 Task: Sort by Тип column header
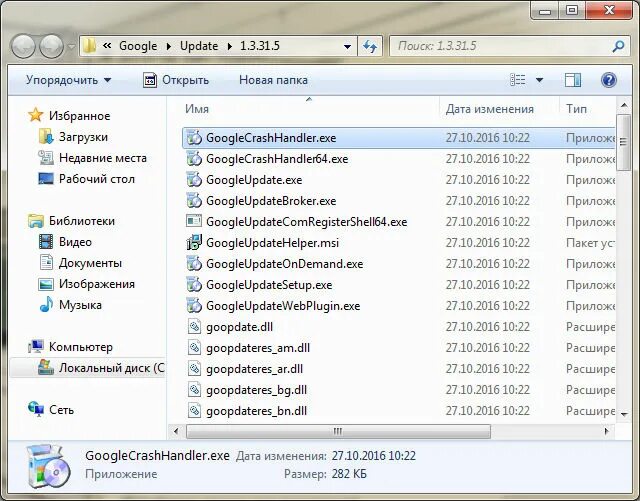[576, 109]
